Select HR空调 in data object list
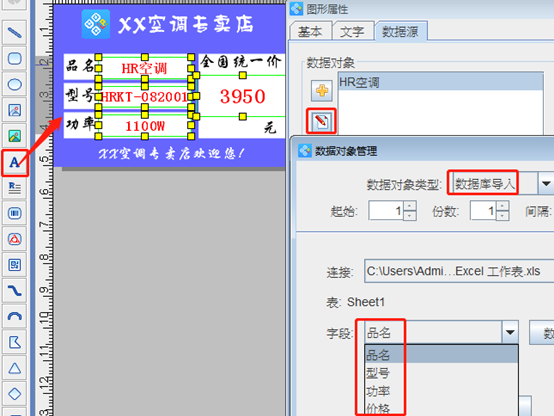Screen dimensions: 554x416 point(441,82)
